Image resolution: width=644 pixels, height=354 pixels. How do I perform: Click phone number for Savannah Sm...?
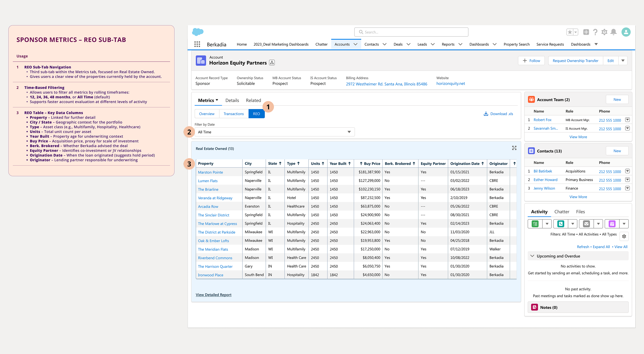coord(610,129)
